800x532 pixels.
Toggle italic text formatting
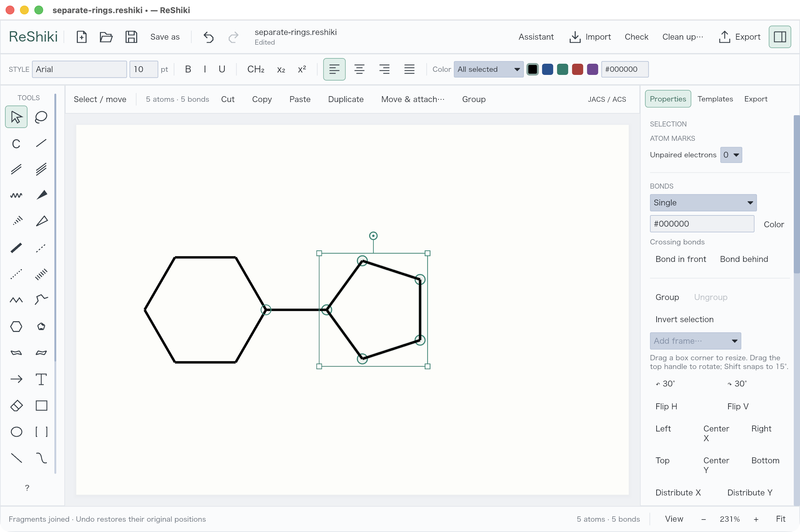pyautogui.click(x=205, y=69)
